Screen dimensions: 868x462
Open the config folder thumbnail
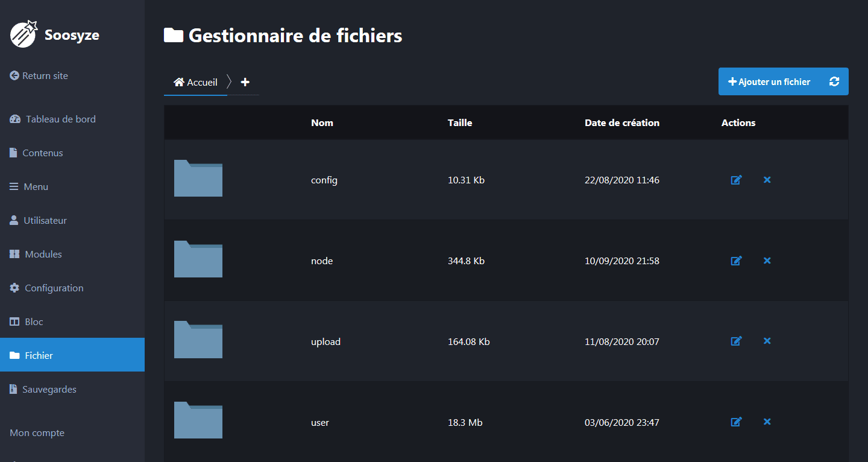click(x=198, y=179)
